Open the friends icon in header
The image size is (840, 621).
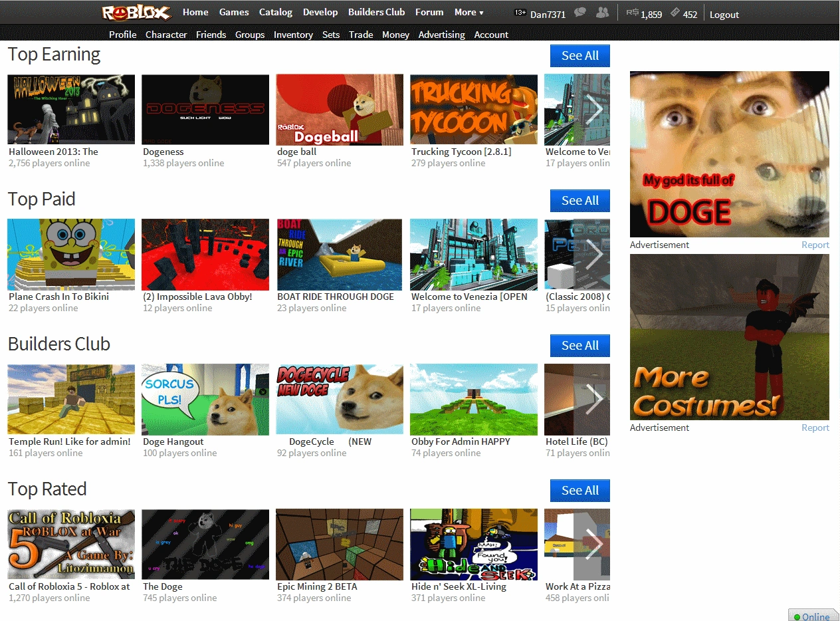(603, 13)
